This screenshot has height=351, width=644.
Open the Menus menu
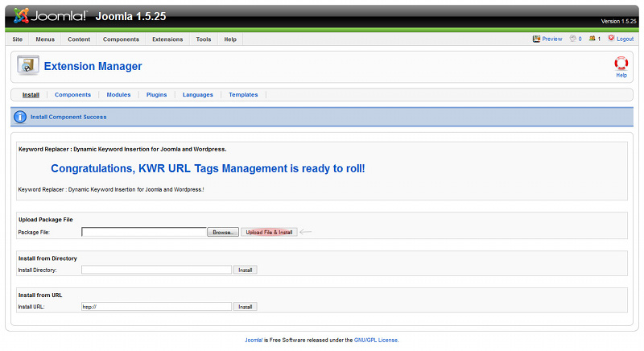(x=45, y=39)
